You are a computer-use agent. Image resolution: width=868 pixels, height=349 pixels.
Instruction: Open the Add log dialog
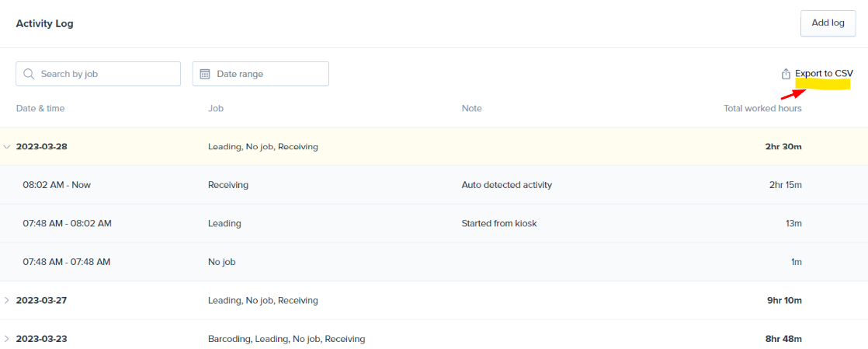828,23
